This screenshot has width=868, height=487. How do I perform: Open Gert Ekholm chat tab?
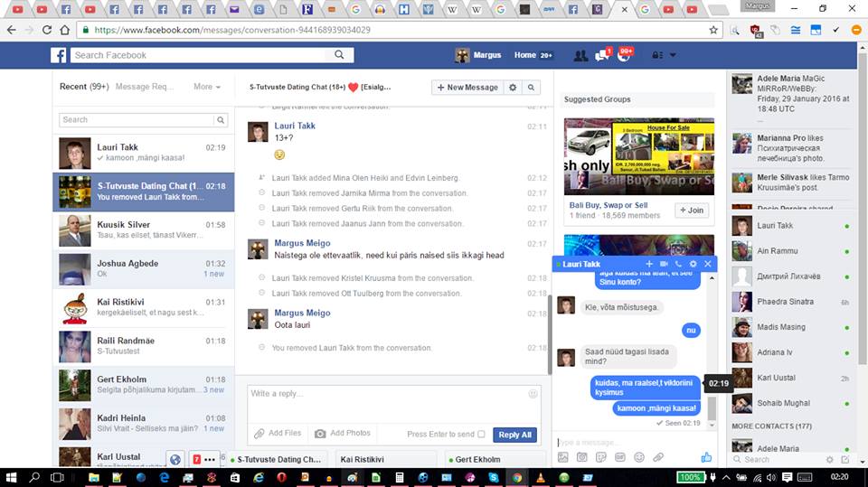pos(495,459)
